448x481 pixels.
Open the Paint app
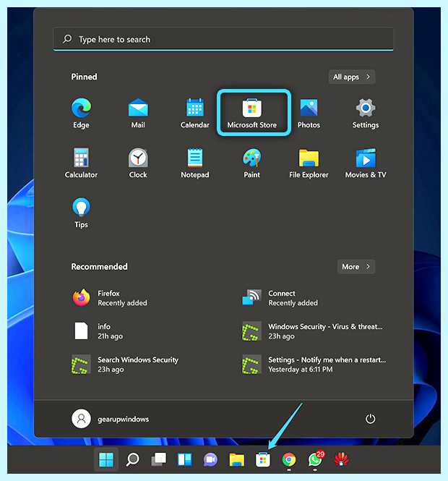click(x=252, y=163)
